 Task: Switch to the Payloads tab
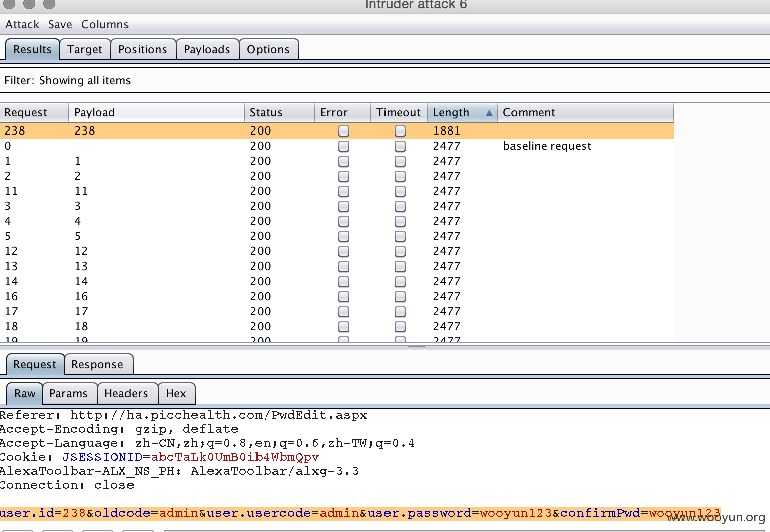(207, 49)
